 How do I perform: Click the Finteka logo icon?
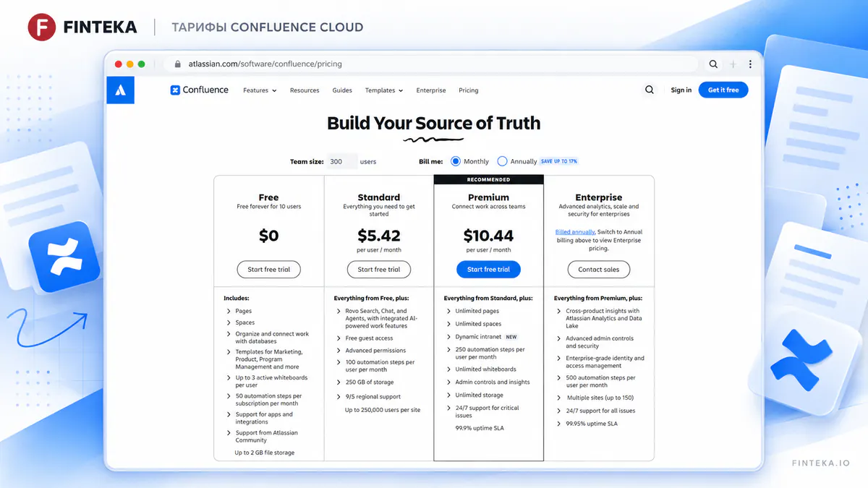(42, 27)
